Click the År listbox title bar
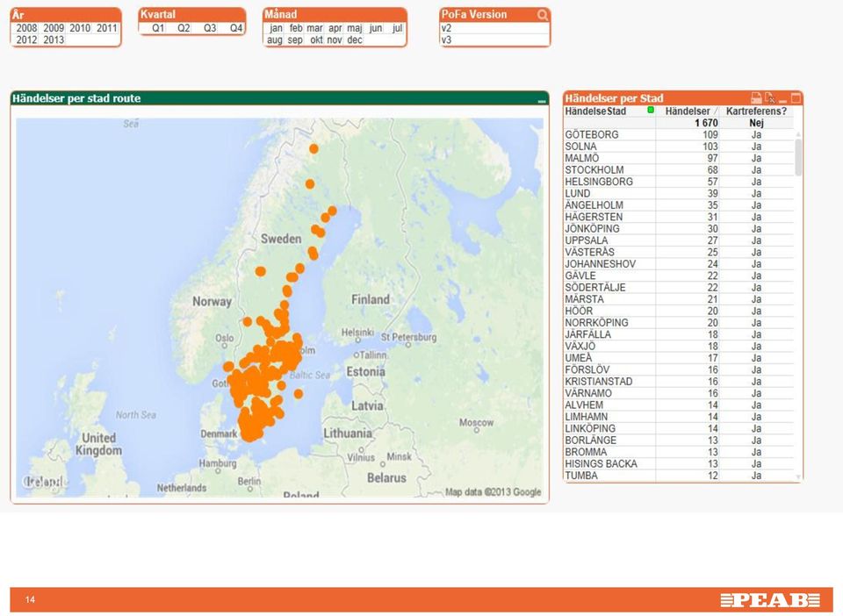 tap(66, 15)
